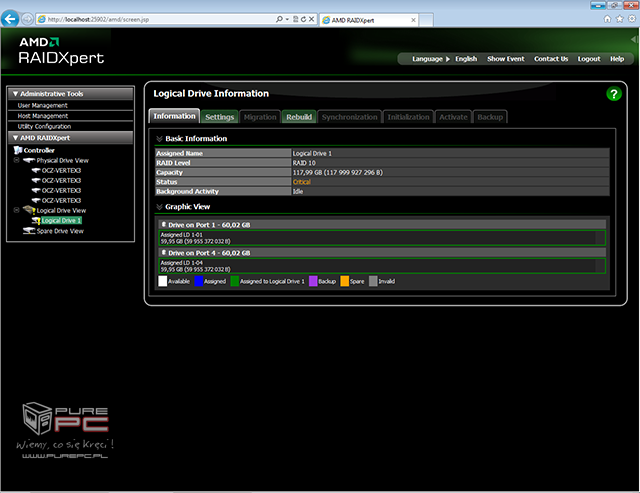Click the stop icon in address bar

[311, 19]
